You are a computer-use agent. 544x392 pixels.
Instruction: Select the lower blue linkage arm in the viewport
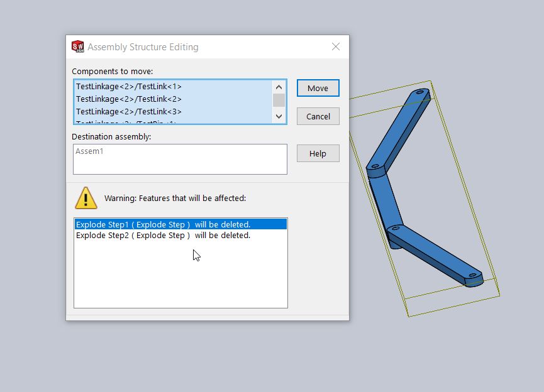434,251
